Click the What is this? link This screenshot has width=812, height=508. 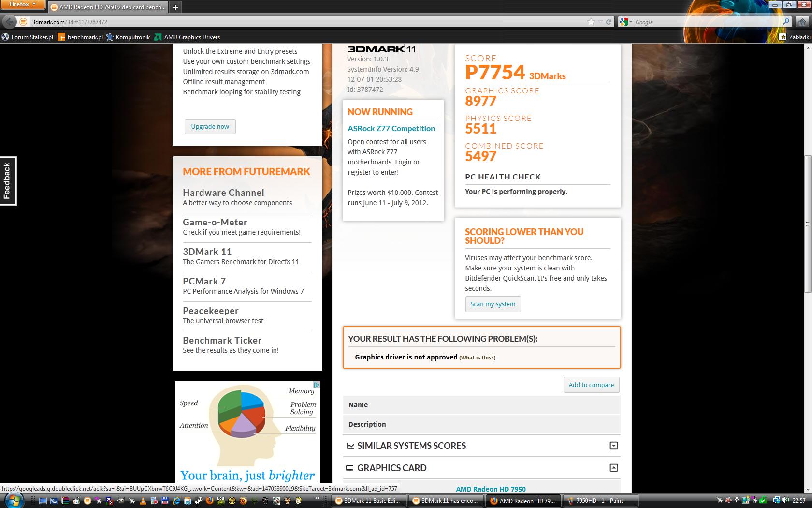pos(478,358)
